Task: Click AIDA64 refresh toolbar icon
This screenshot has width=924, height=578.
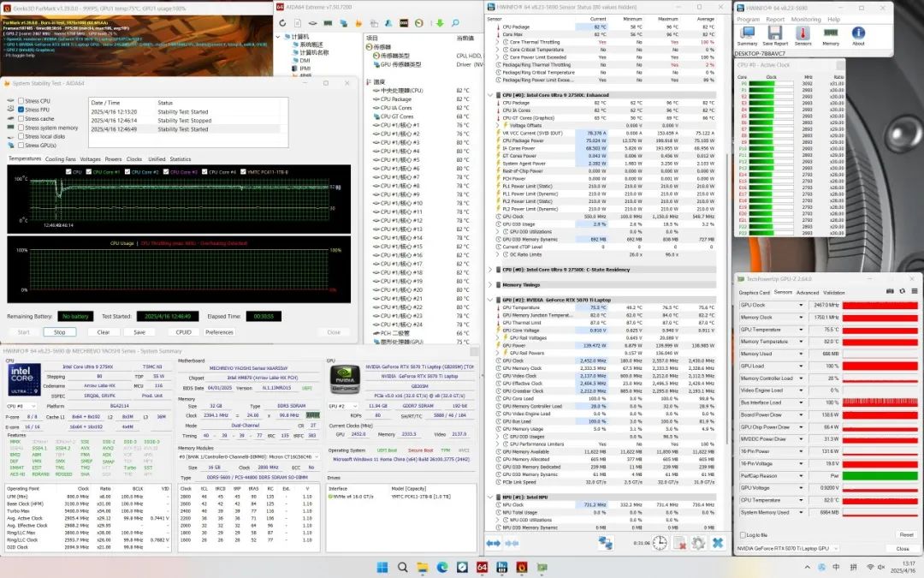Action: point(282,23)
